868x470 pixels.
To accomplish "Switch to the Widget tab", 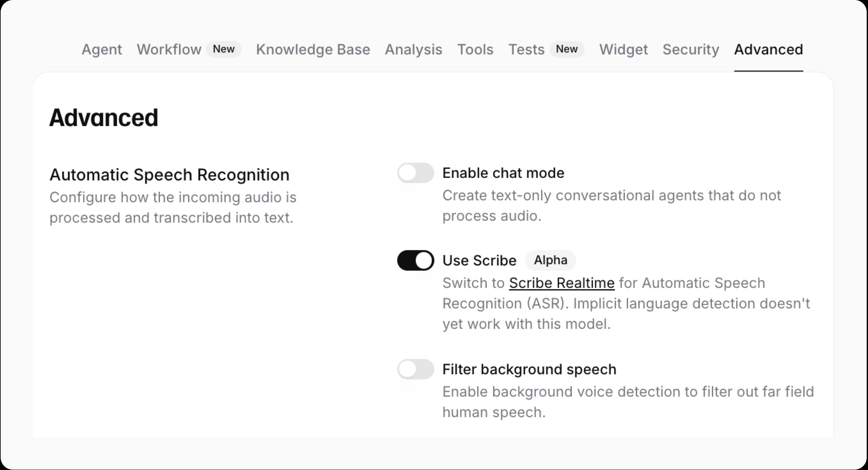I will 623,49.
